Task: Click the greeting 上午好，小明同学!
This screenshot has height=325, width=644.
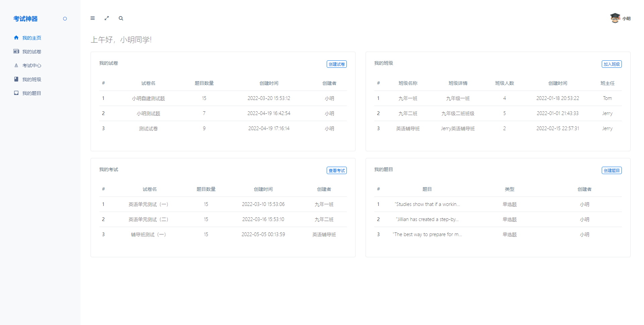Action: point(121,40)
